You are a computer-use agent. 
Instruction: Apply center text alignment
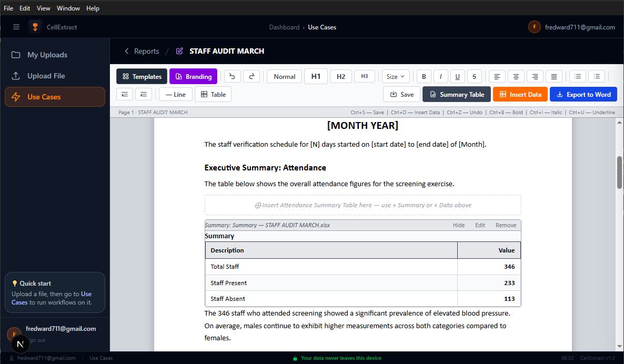point(516,76)
